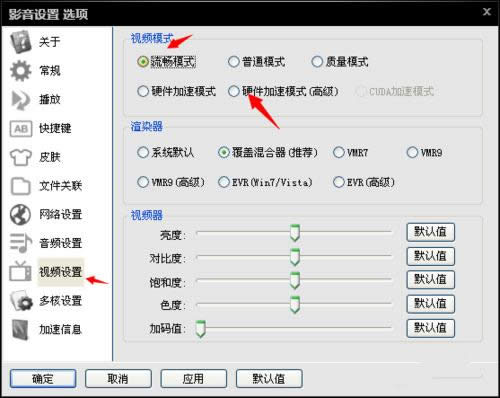Select the 多核设置 icon
The width and height of the screenshot is (500, 398).
21,301
